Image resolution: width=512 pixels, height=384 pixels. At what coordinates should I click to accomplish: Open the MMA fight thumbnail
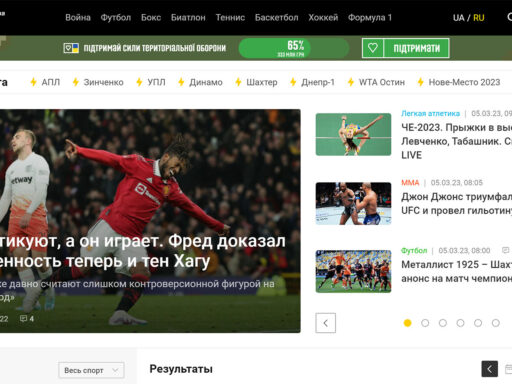(x=353, y=203)
